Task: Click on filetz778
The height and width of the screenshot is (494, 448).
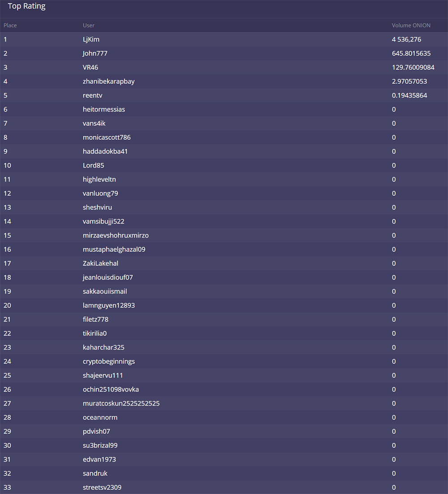Action: (95, 320)
